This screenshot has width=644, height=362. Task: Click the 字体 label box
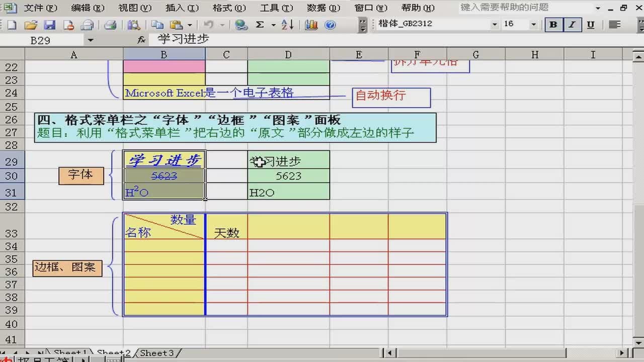coord(81,175)
